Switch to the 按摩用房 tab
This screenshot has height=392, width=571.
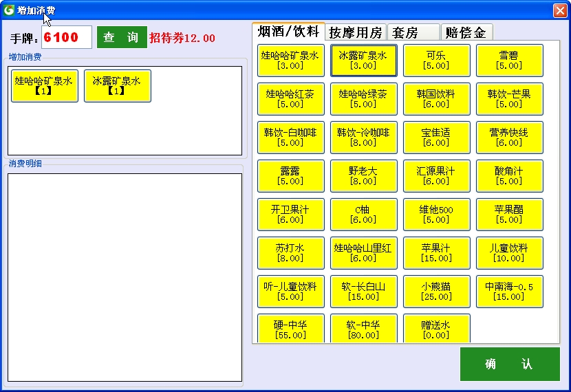click(x=355, y=32)
